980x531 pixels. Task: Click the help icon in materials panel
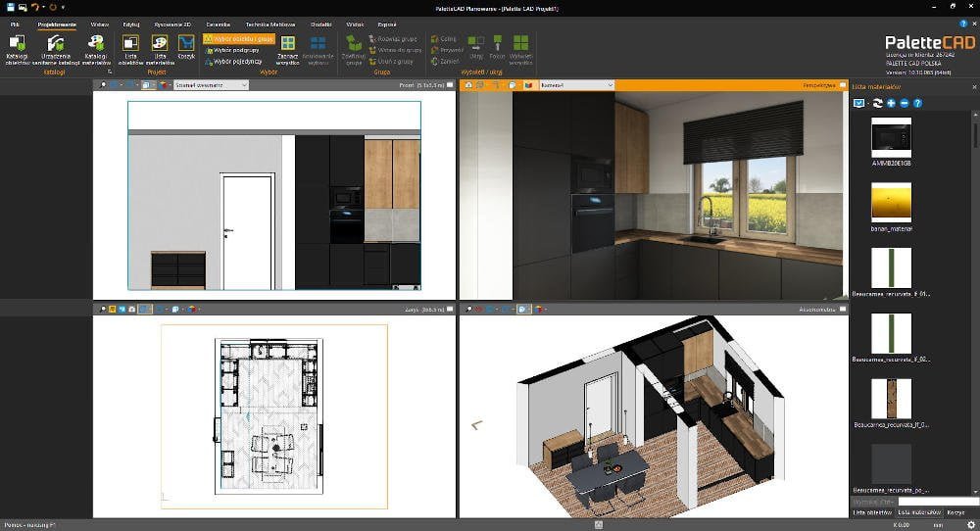tap(917, 103)
